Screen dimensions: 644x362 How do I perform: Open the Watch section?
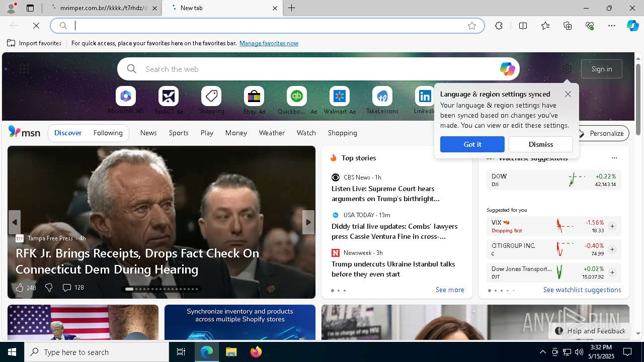pyautogui.click(x=306, y=133)
